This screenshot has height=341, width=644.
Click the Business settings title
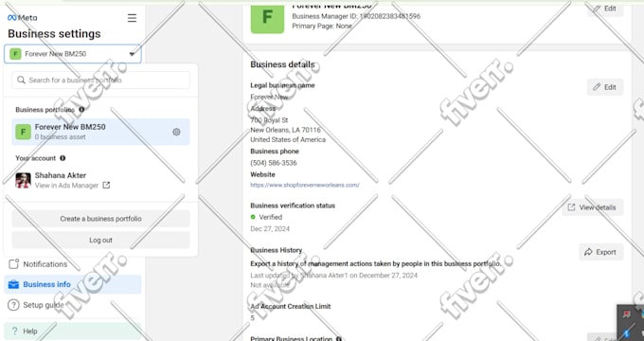54,34
